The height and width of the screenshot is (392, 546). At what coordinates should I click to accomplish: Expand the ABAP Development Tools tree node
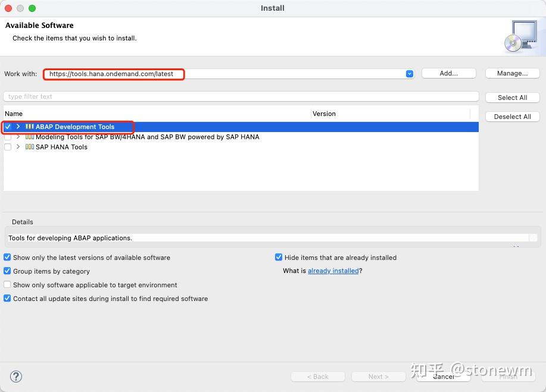[18, 127]
